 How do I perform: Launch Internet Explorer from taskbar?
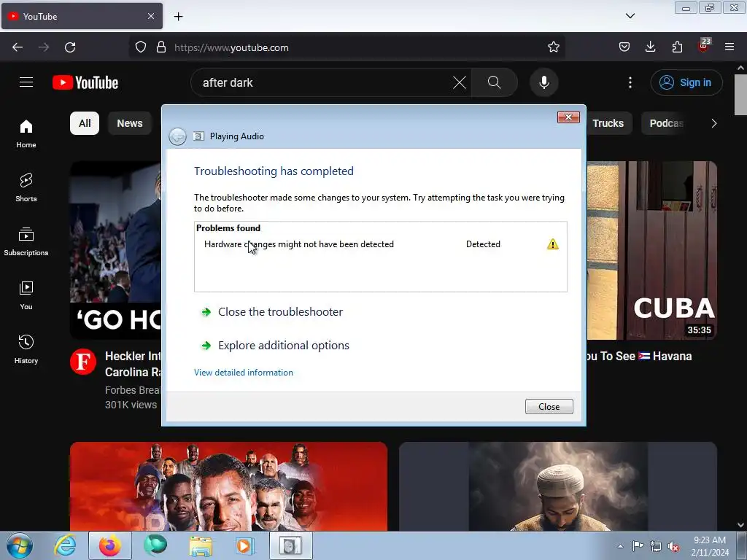pyautogui.click(x=65, y=545)
